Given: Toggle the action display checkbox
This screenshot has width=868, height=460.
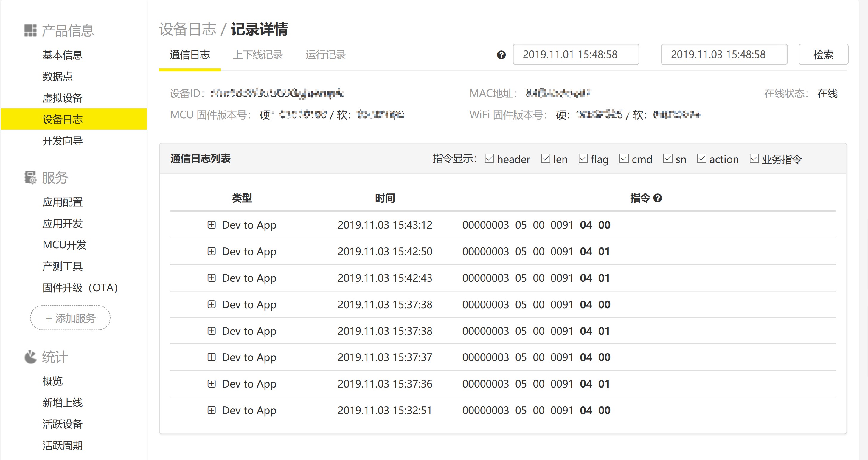Looking at the screenshot, I should (x=701, y=159).
